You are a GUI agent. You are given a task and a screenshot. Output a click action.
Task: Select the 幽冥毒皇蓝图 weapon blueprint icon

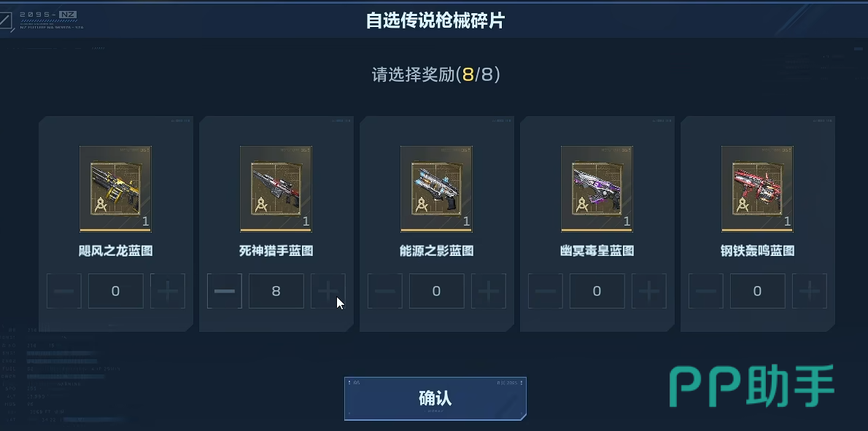pos(597,189)
